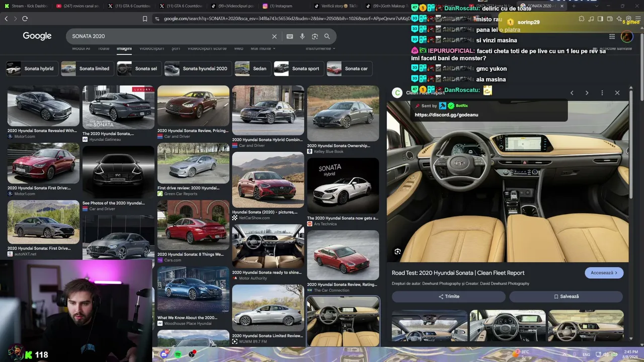
Task: Reload the Google search page
Action: (25, 19)
